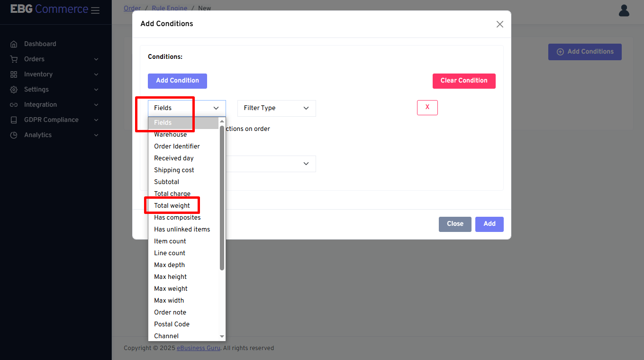Click the Settings gear icon
The image size is (644, 360).
(14, 90)
